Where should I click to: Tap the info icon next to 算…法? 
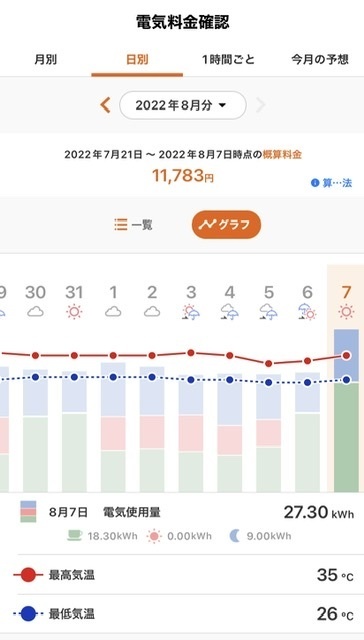tap(315, 183)
